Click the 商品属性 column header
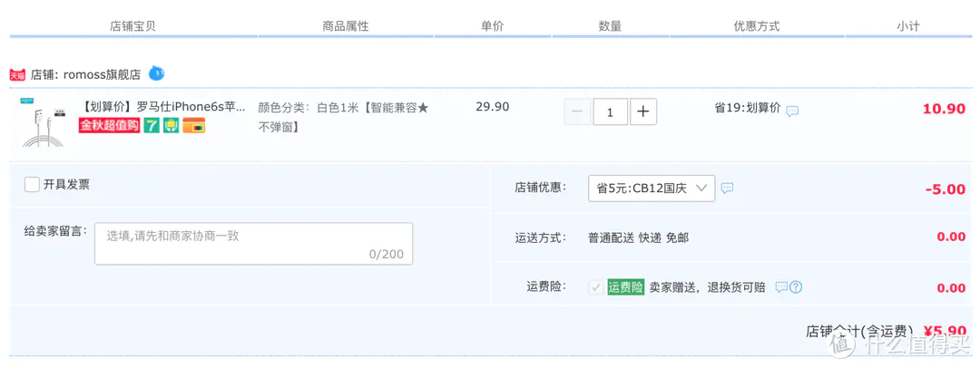 tap(346, 26)
